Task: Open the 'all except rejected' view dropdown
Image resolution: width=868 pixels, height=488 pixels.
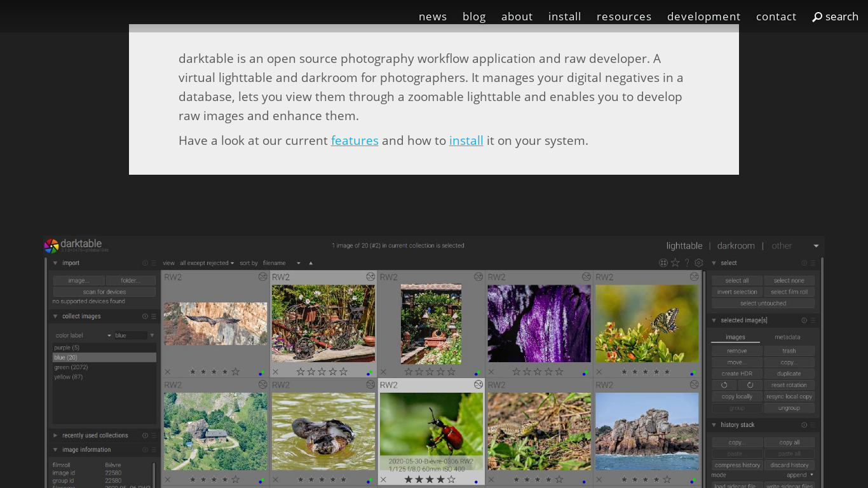Action: click(207, 263)
